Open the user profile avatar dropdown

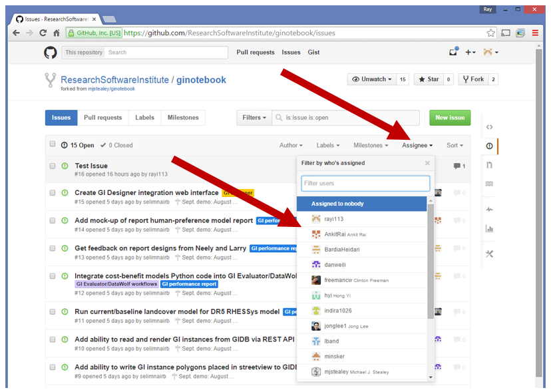click(x=491, y=53)
